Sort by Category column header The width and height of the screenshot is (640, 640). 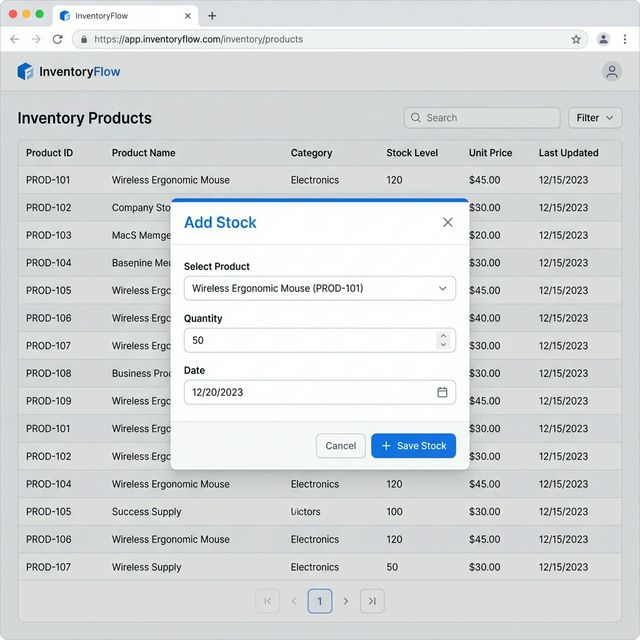click(x=311, y=153)
